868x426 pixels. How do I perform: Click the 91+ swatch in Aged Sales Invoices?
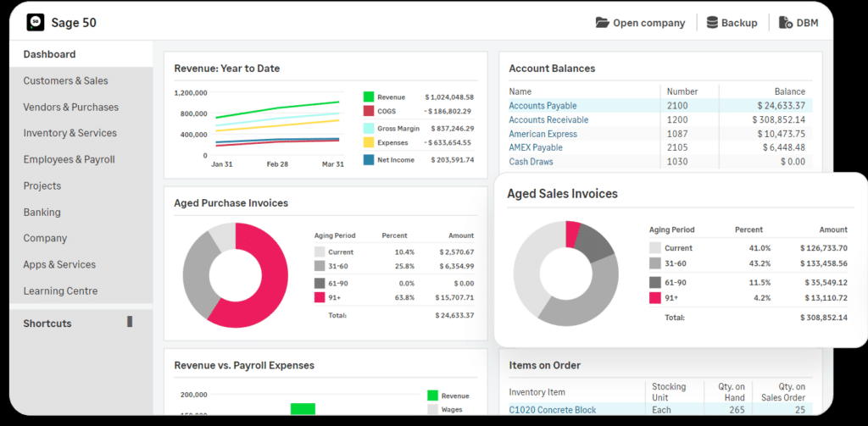pos(655,298)
